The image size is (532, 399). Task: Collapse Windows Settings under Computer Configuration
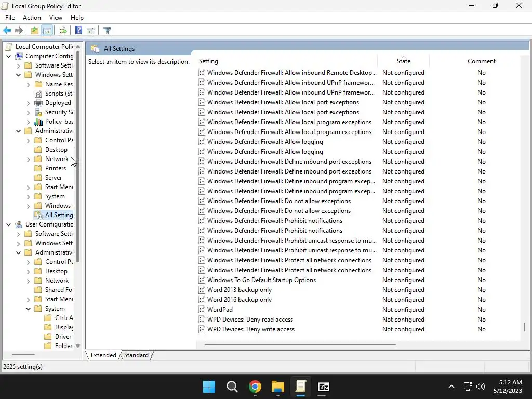click(x=19, y=75)
